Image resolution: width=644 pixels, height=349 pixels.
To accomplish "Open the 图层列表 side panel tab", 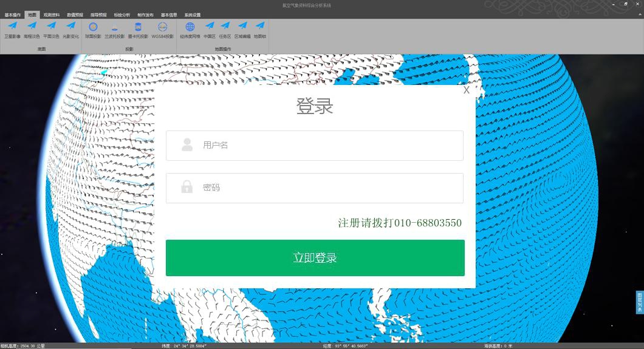I will click(640, 302).
